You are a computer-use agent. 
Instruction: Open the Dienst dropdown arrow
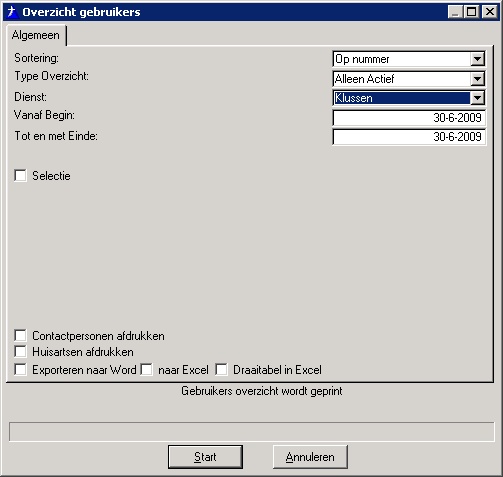point(477,98)
